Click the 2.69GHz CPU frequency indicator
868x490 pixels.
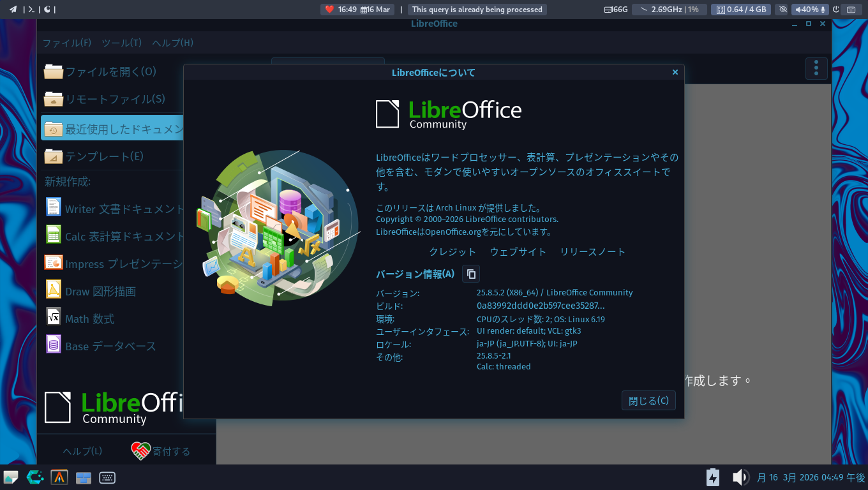click(x=670, y=10)
